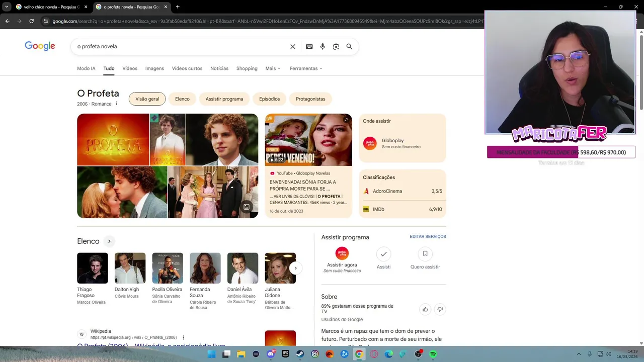The image size is (644, 362).
Task: Open Discord from the taskbar
Action: click(x=271, y=354)
